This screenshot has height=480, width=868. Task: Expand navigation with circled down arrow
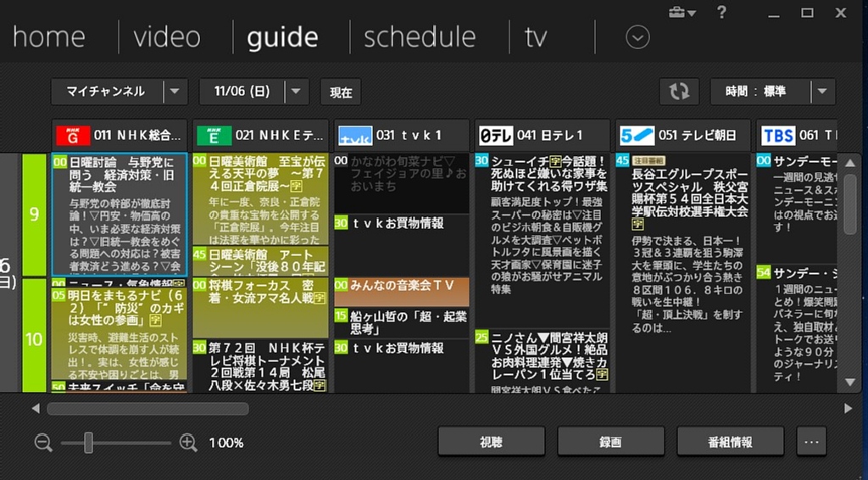[x=637, y=37]
